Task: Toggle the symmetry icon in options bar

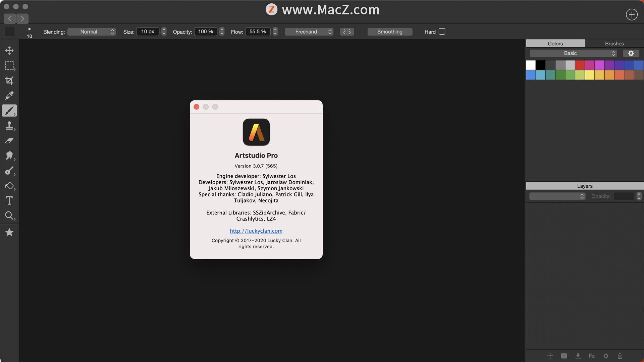Action: pyautogui.click(x=347, y=32)
